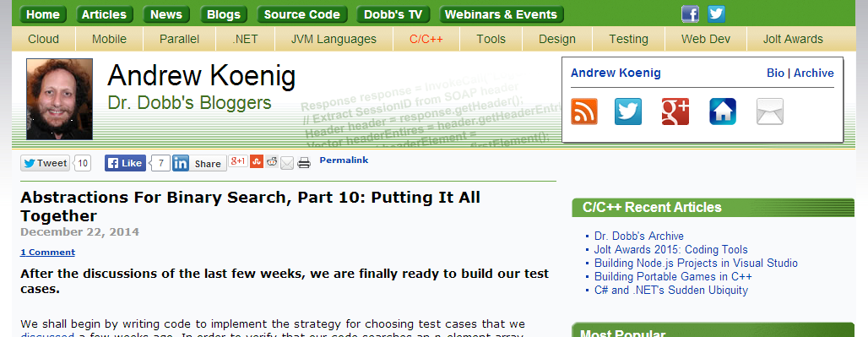Select the Tools topic tab
Viewport: 868px width, 337px height.
491,40
